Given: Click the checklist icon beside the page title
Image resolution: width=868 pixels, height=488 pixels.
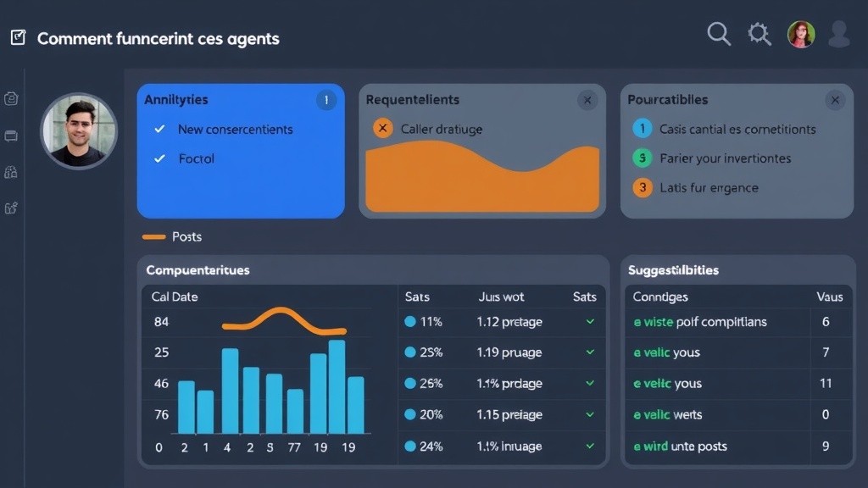Looking at the screenshot, I should pos(18,36).
